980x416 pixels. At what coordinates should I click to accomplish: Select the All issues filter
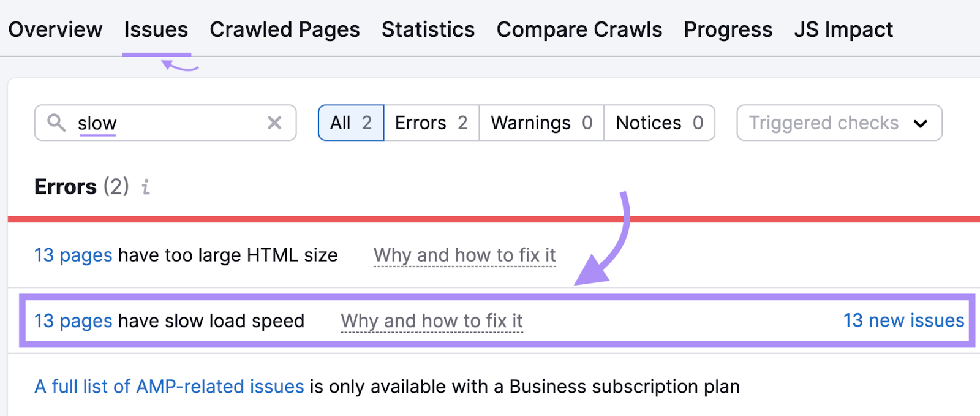point(350,123)
